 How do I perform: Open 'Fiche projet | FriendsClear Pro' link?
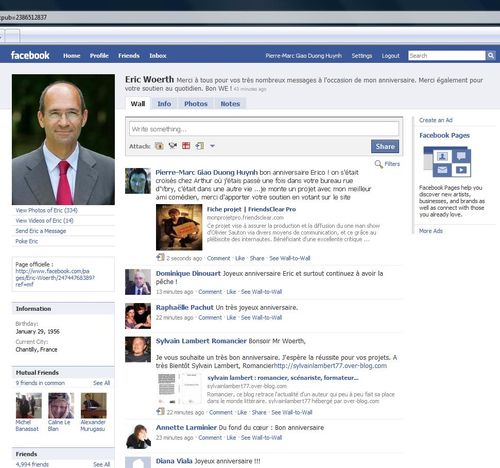(x=251, y=209)
